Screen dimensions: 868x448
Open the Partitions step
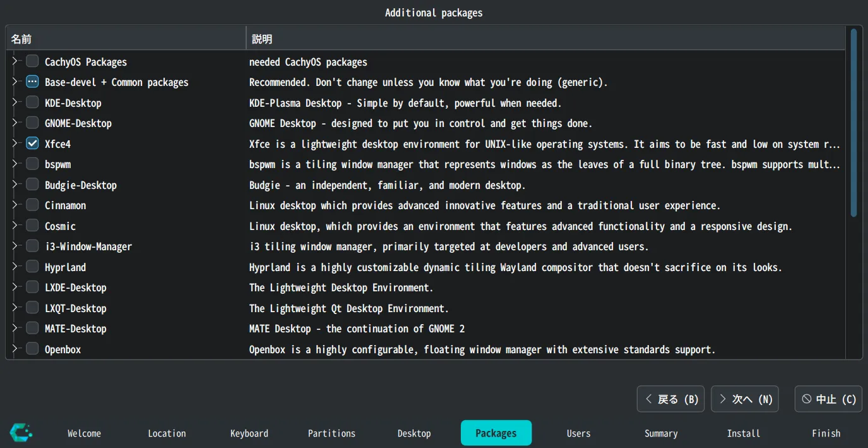click(331, 433)
